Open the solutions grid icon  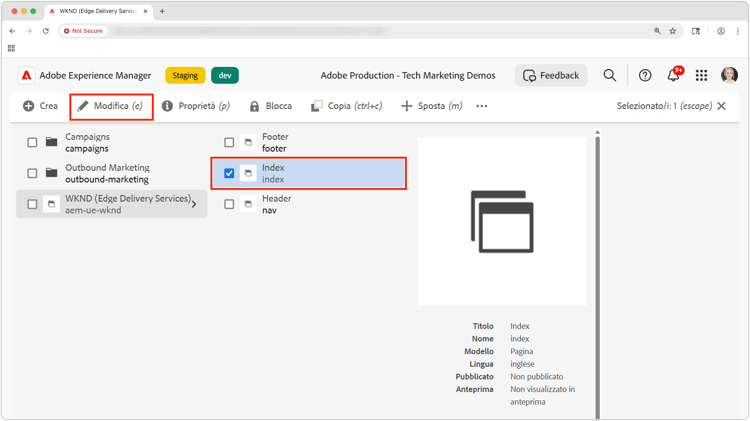[701, 75]
